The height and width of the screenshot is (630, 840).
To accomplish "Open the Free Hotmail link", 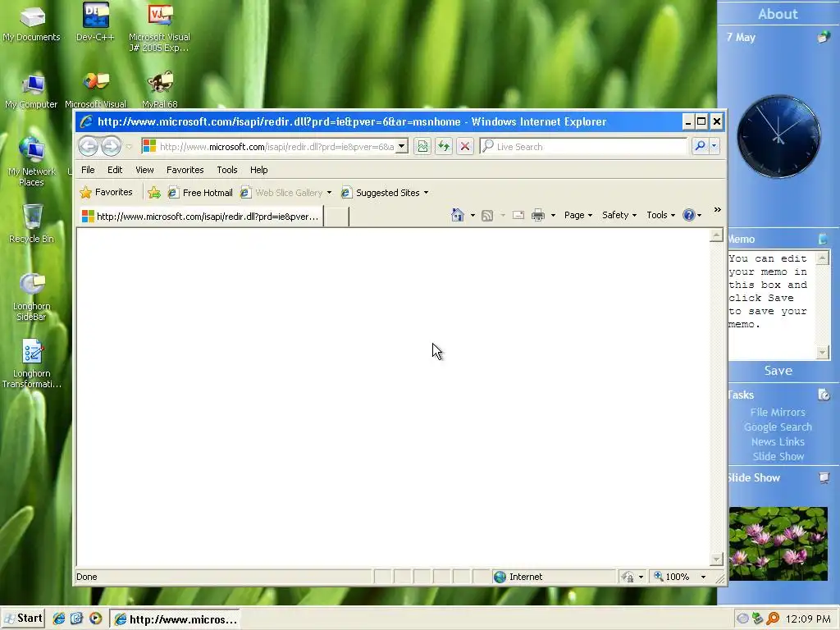I will coord(200,193).
